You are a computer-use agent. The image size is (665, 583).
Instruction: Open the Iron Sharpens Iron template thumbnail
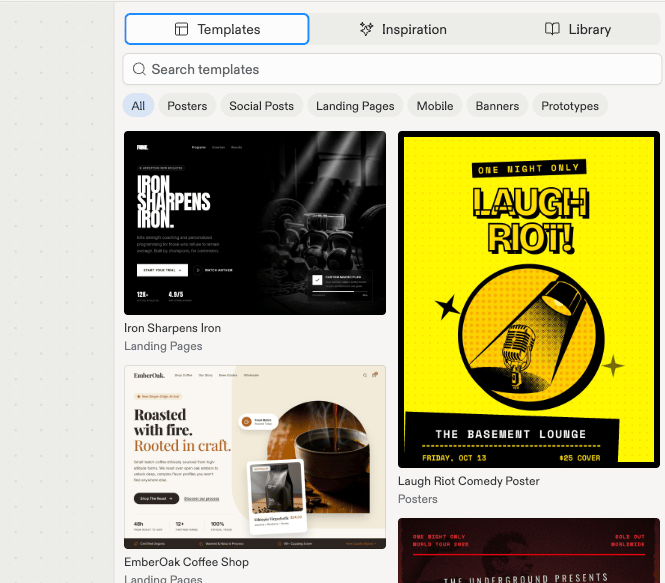tap(255, 223)
